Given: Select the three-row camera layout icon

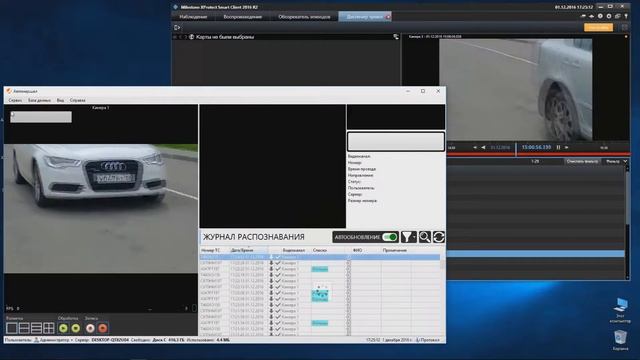Looking at the screenshot, I should [x=36, y=328].
